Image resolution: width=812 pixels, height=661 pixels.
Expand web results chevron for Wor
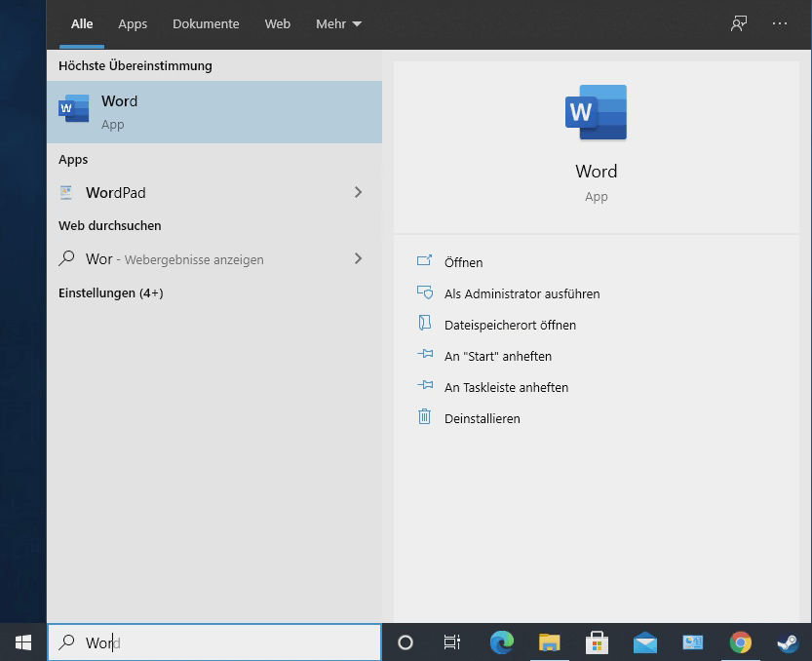tap(358, 258)
